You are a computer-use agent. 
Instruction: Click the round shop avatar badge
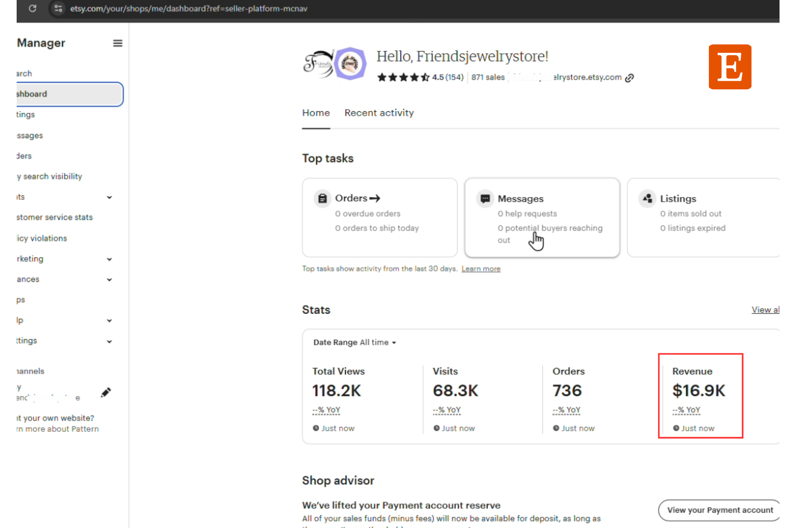click(350, 64)
